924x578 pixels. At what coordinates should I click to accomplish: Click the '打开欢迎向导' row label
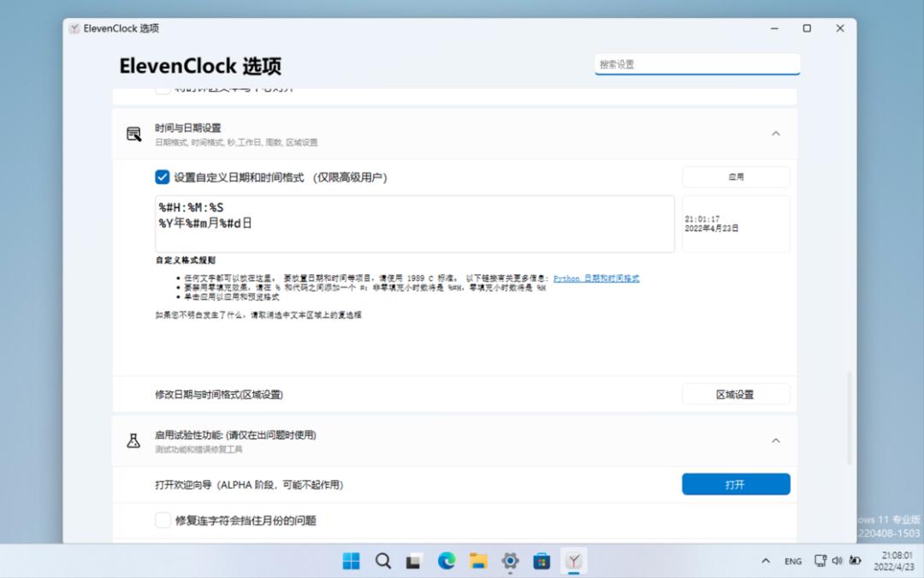249,485
